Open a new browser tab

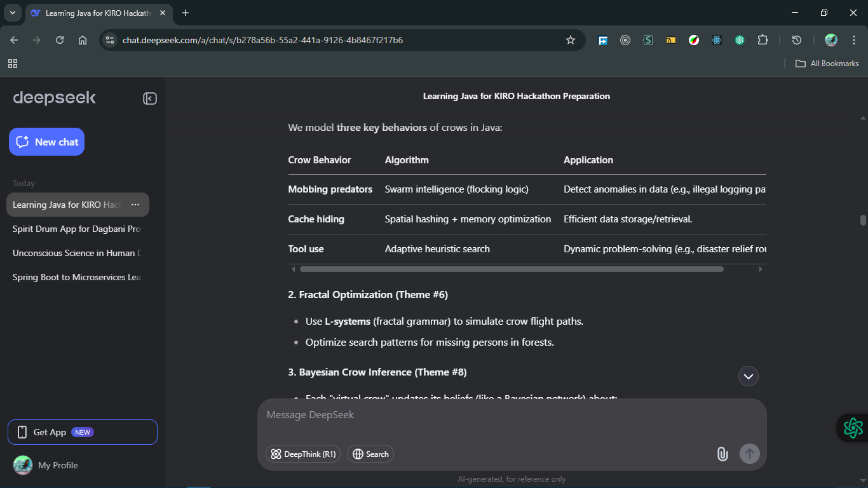186,13
